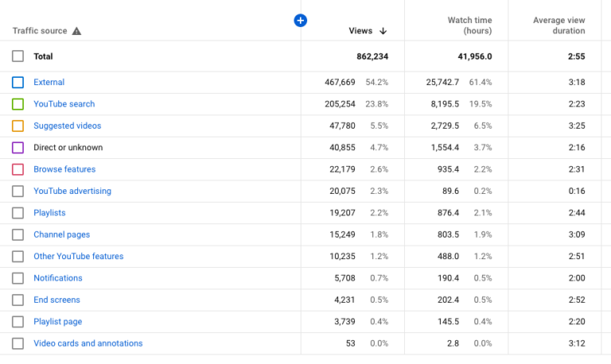Viewport: 611px width, 364px height.
Task: Click Suggested videos duration 3:25
Action: (576, 126)
